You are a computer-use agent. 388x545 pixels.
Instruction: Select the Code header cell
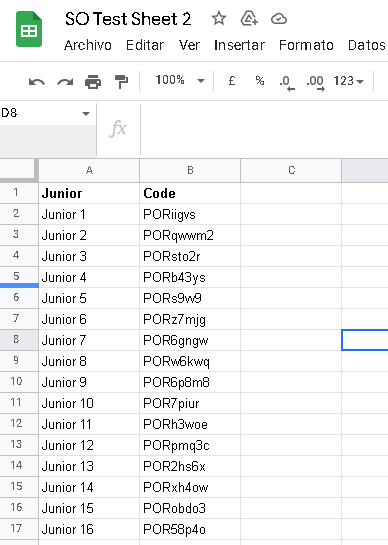(x=190, y=193)
